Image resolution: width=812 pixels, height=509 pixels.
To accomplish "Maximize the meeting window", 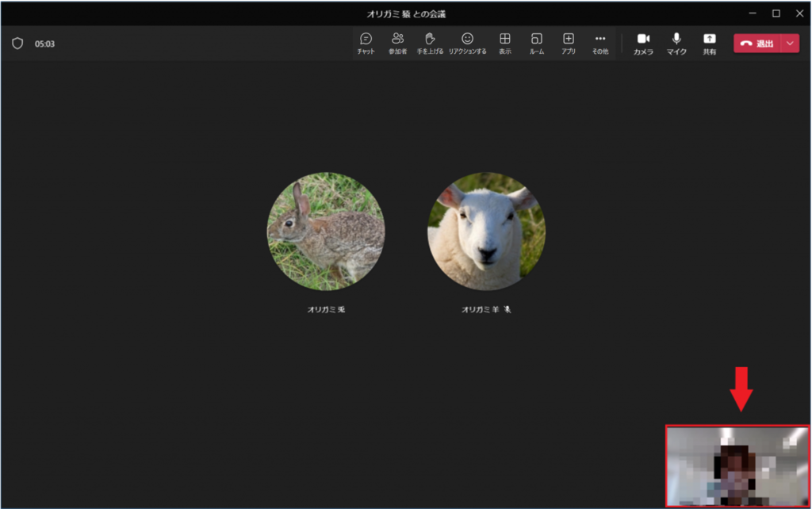I will 776,13.
